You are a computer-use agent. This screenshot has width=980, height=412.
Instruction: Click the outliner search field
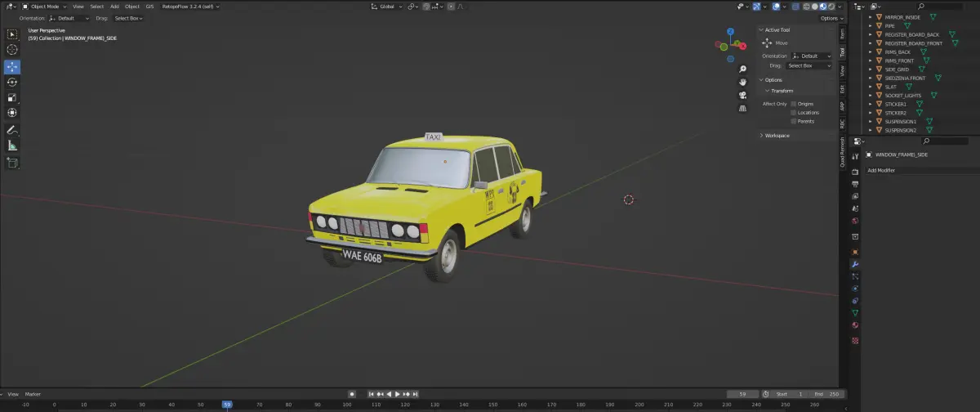coord(938,5)
